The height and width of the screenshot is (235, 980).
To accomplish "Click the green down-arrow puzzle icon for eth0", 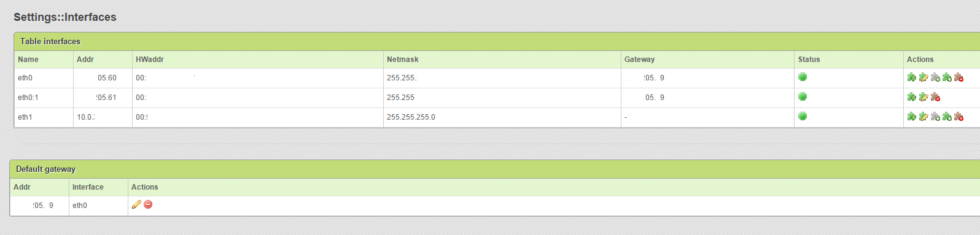I will (x=911, y=77).
